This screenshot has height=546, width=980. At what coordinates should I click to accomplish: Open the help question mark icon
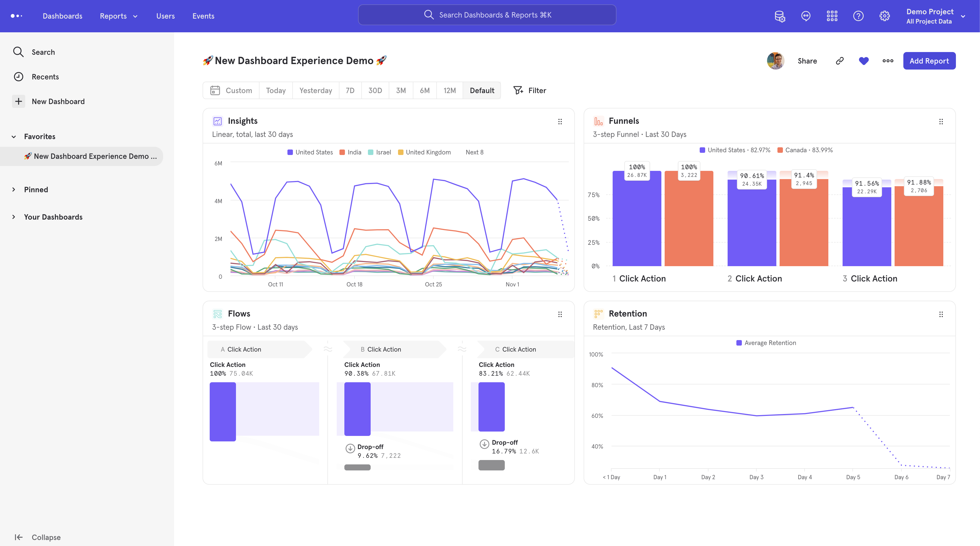tap(858, 16)
